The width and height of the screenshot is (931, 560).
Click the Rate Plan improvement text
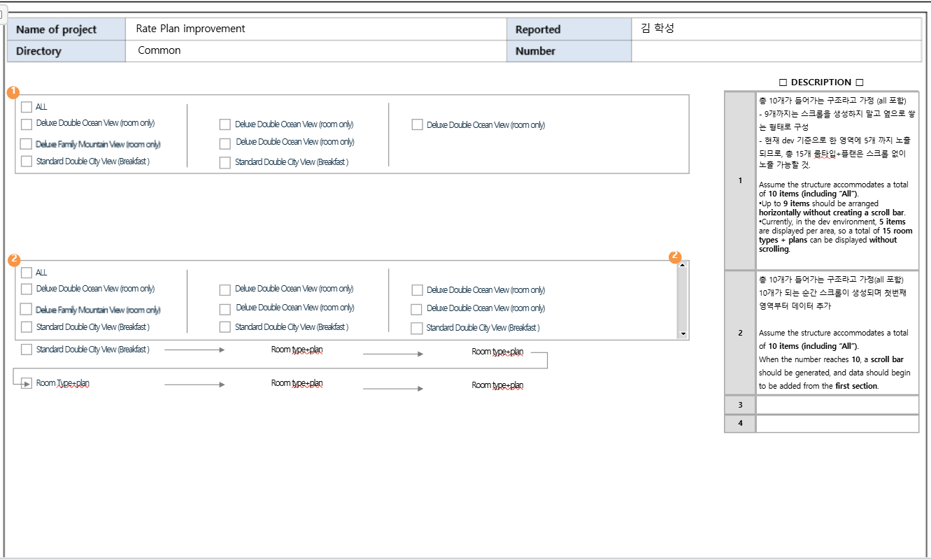(x=191, y=29)
